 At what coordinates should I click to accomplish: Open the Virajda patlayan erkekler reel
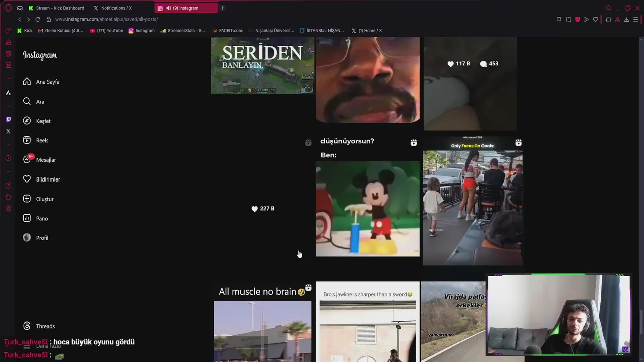tap(454, 322)
